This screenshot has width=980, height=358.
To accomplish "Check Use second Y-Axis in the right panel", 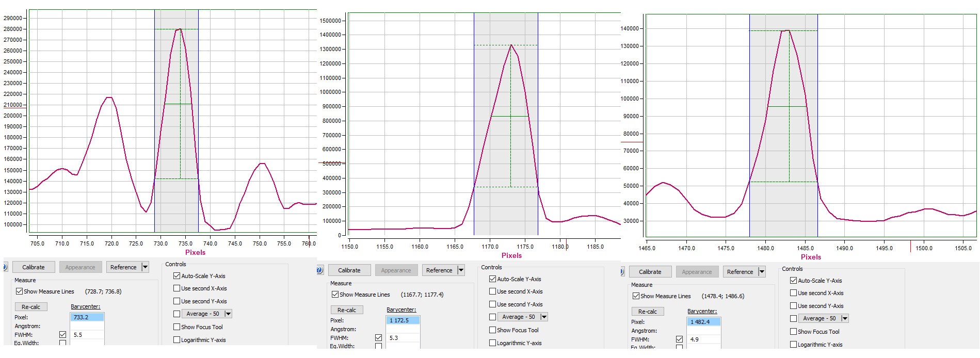I will (x=794, y=306).
